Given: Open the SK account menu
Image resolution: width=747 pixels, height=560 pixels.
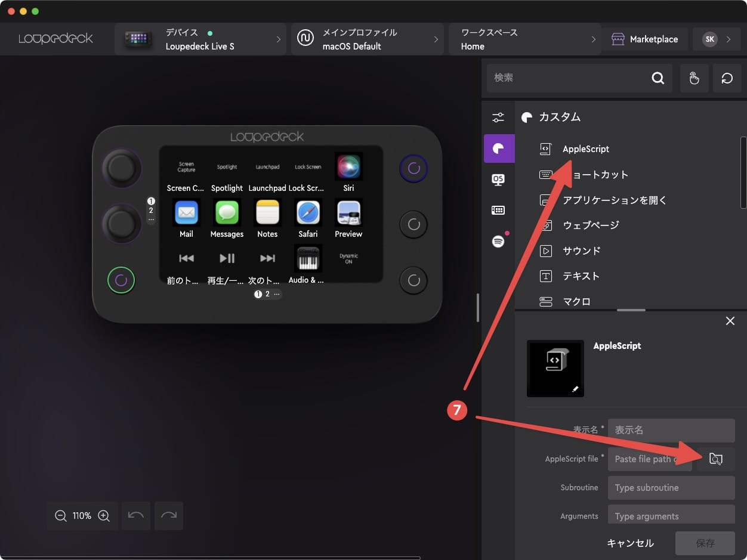Looking at the screenshot, I should click(715, 38).
